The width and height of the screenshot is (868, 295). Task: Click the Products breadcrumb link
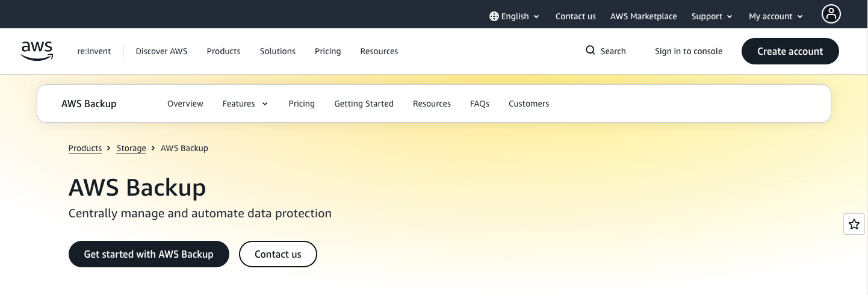coord(85,148)
